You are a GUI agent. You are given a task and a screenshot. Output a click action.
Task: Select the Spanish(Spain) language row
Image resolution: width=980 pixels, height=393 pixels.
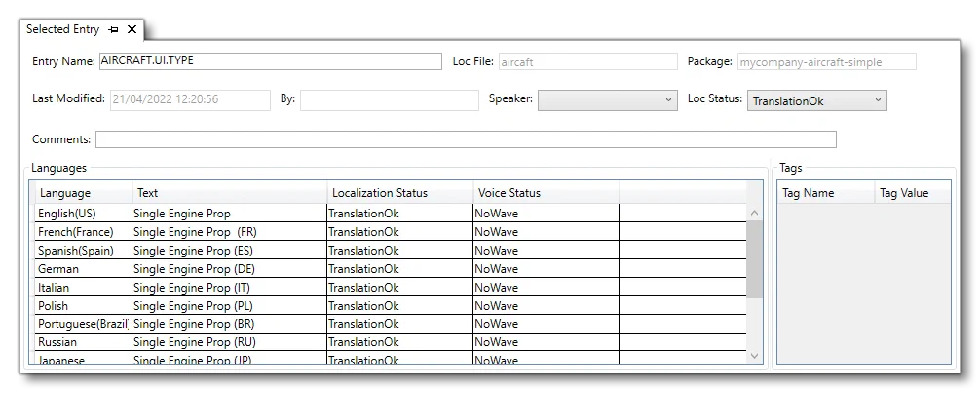click(x=391, y=251)
